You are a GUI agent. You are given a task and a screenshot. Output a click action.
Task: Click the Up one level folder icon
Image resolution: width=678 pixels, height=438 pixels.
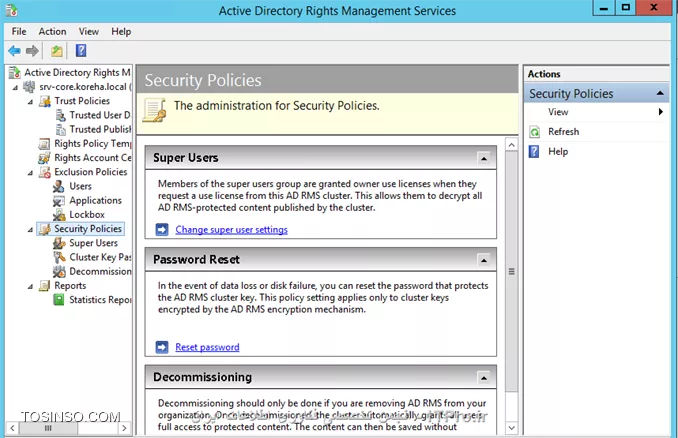pos(57,51)
